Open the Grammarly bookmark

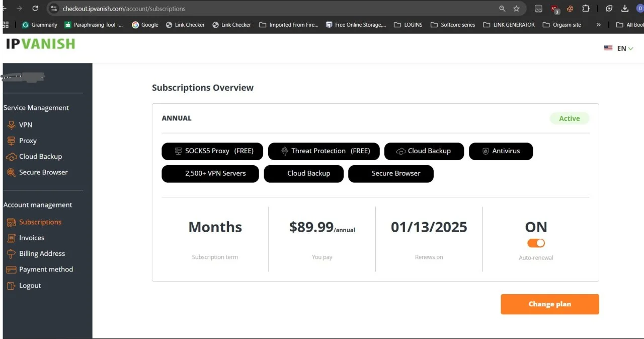tap(40, 25)
